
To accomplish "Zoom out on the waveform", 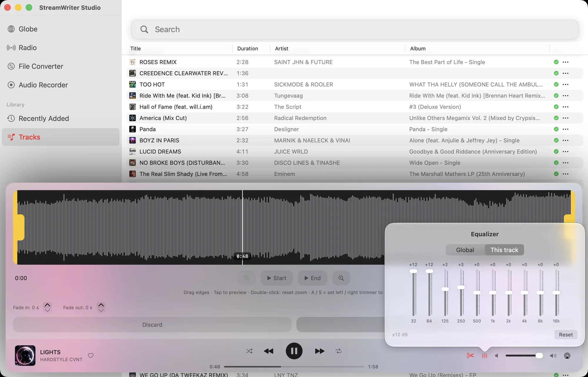I will (x=247, y=278).
